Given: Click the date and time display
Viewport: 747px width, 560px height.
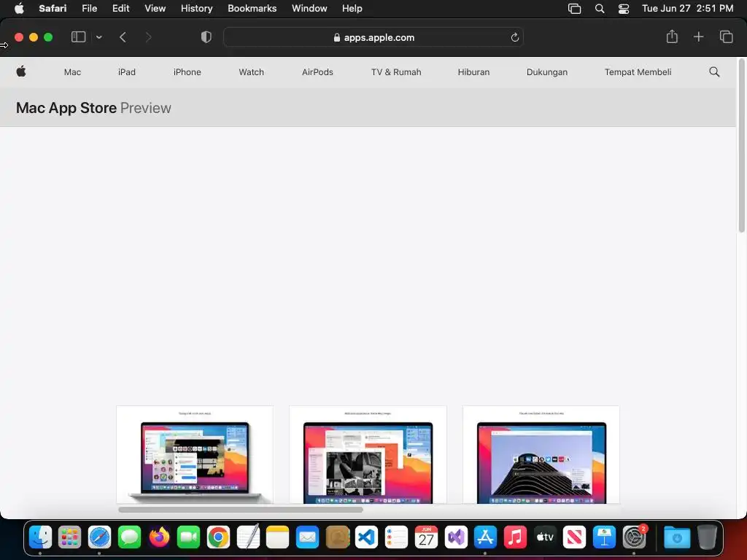Looking at the screenshot, I should [x=687, y=9].
